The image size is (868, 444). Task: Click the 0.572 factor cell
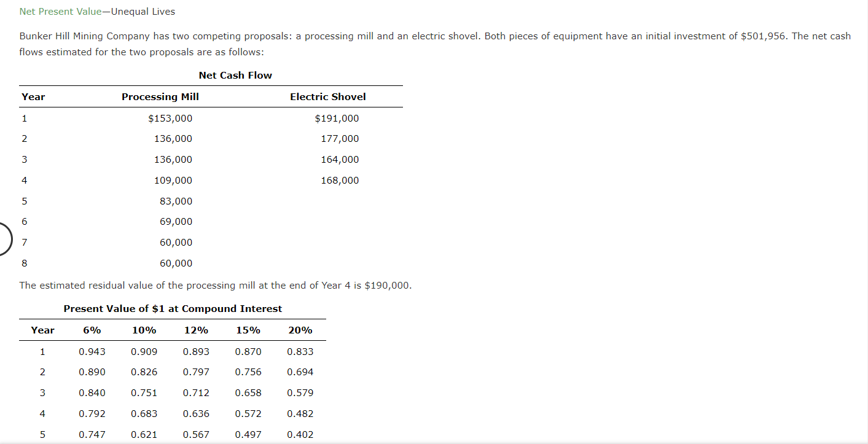pyautogui.click(x=248, y=414)
